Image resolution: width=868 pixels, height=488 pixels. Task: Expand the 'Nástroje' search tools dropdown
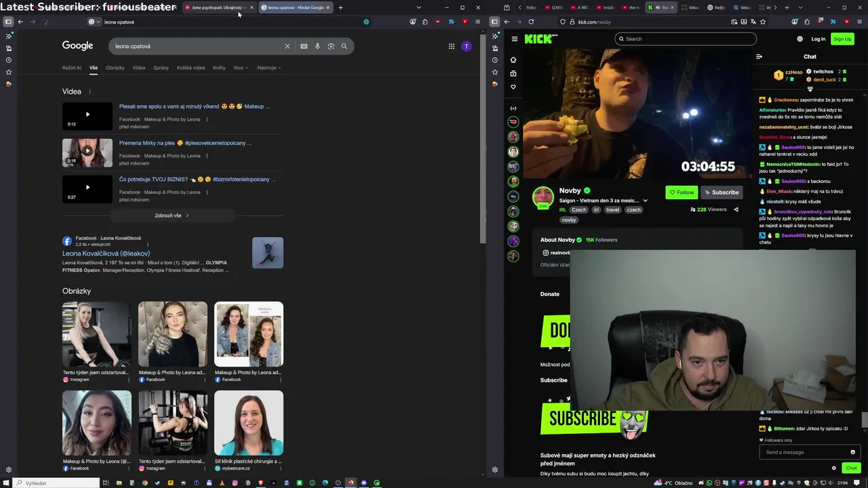click(x=269, y=68)
